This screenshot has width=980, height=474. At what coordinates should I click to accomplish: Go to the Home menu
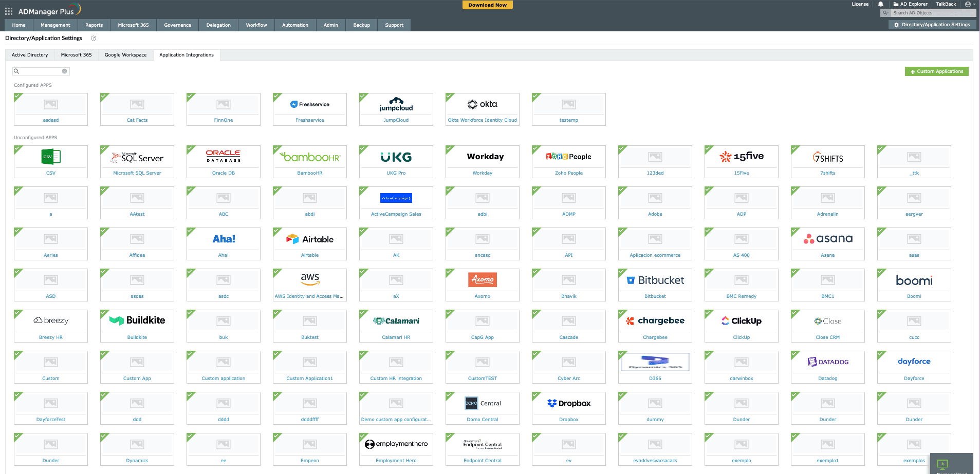(x=19, y=25)
